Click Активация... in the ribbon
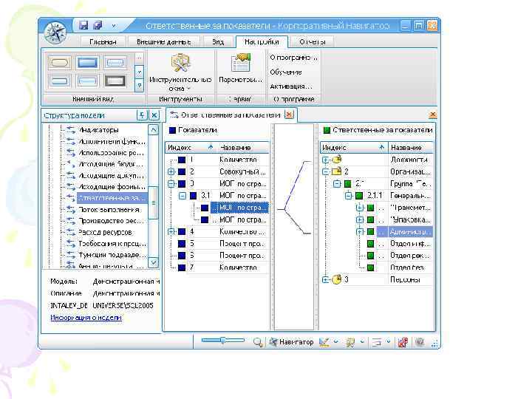This screenshot has width=532, height=399. tap(291, 86)
